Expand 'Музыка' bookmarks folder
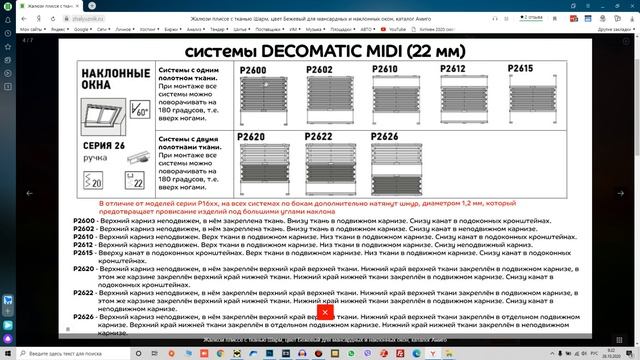640x360 pixels. tap(315, 29)
